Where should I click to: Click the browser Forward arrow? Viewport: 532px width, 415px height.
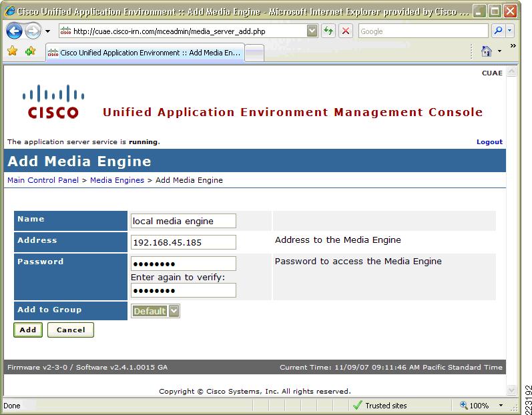[x=33, y=31]
